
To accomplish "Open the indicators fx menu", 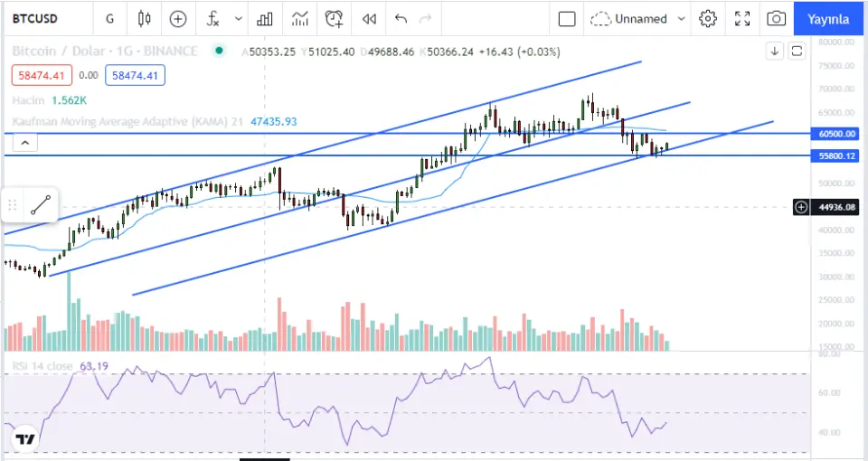I will click(213, 18).
